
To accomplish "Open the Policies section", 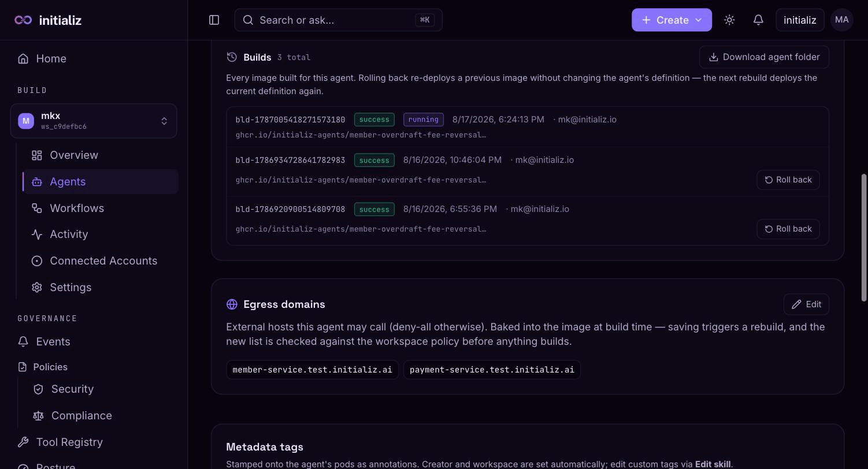I will 50,367.
